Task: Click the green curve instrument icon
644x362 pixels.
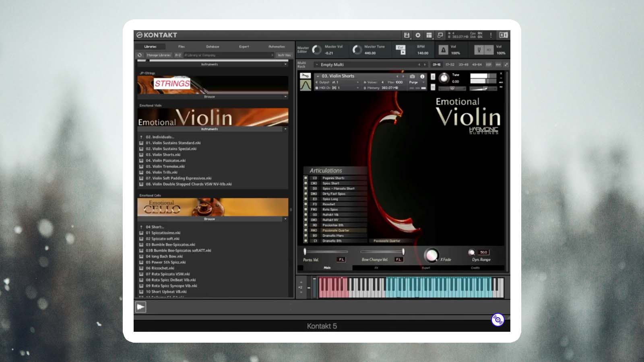Action: [305, 85]
